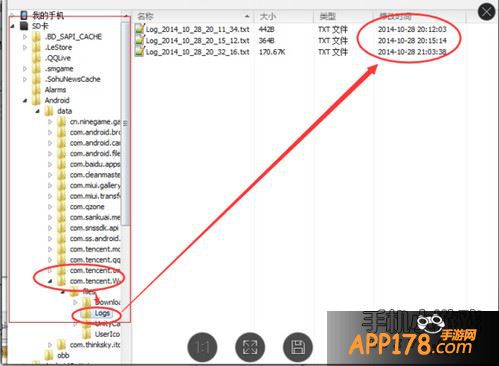
Task: Select the com.android.cal folder label
Action: point(95,143)
